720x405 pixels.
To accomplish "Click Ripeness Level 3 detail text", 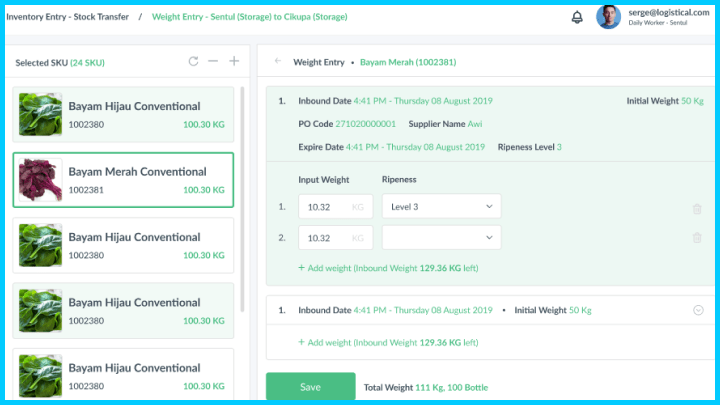I will coord(529,147).
